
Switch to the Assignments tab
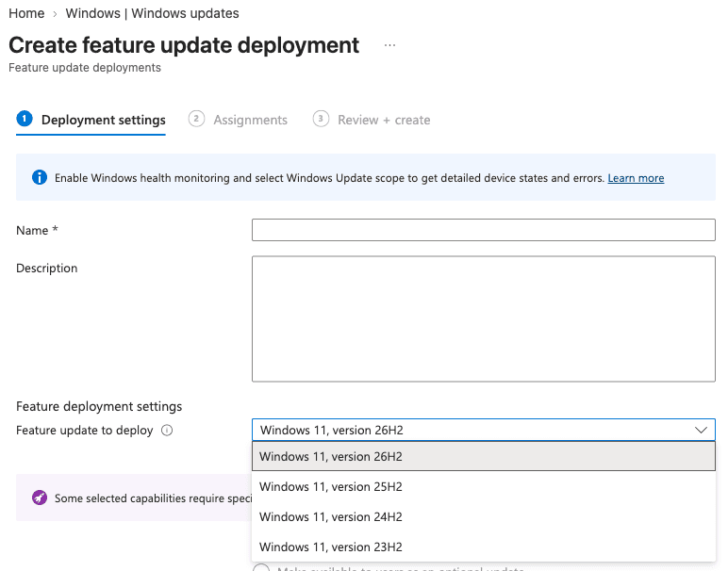[x=238, y=120]
